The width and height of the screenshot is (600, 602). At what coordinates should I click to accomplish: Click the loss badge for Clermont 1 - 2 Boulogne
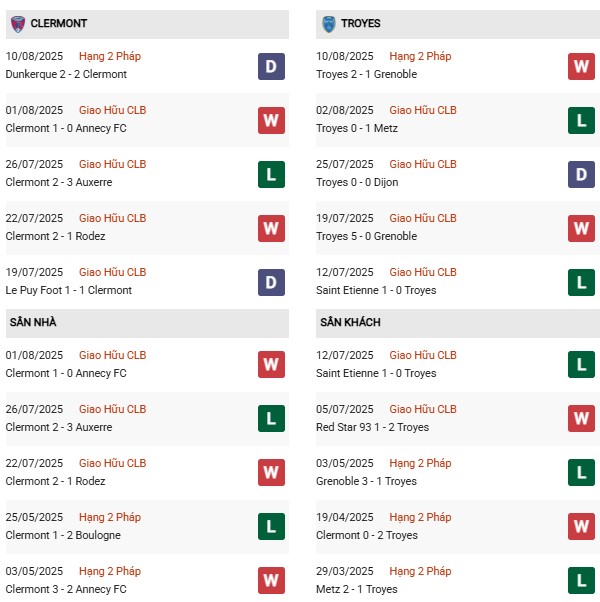tap(271, 527)
